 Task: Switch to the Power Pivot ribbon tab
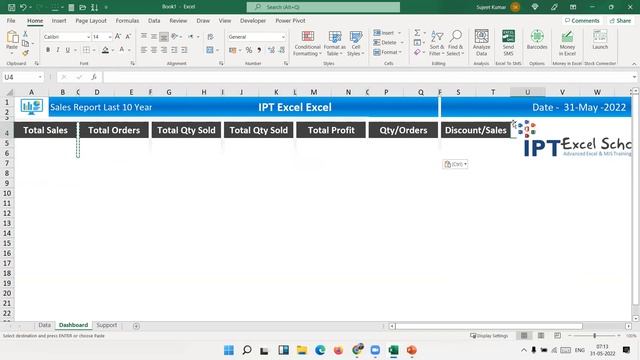pos(290,20)
